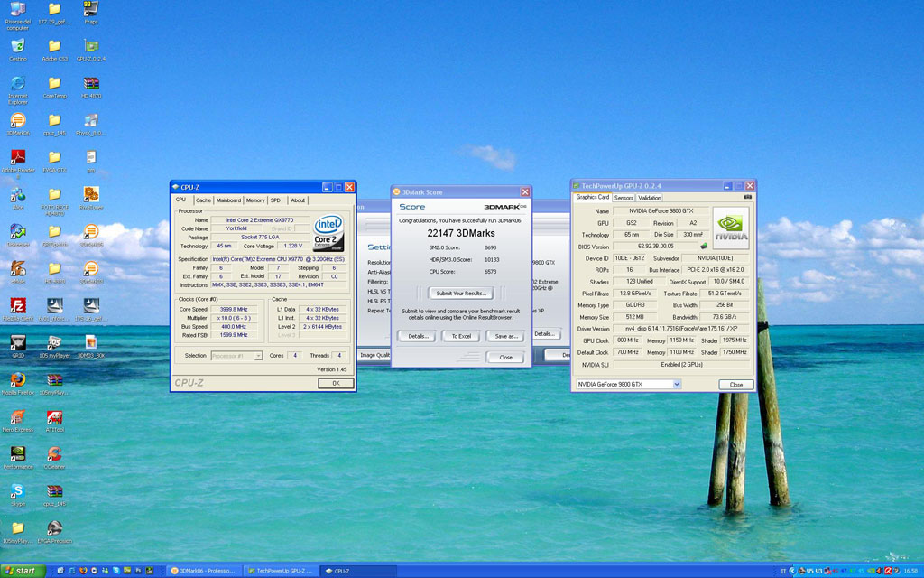Open the Nero Express shortcut
This screenshot has height=578, width=924.
18,421
